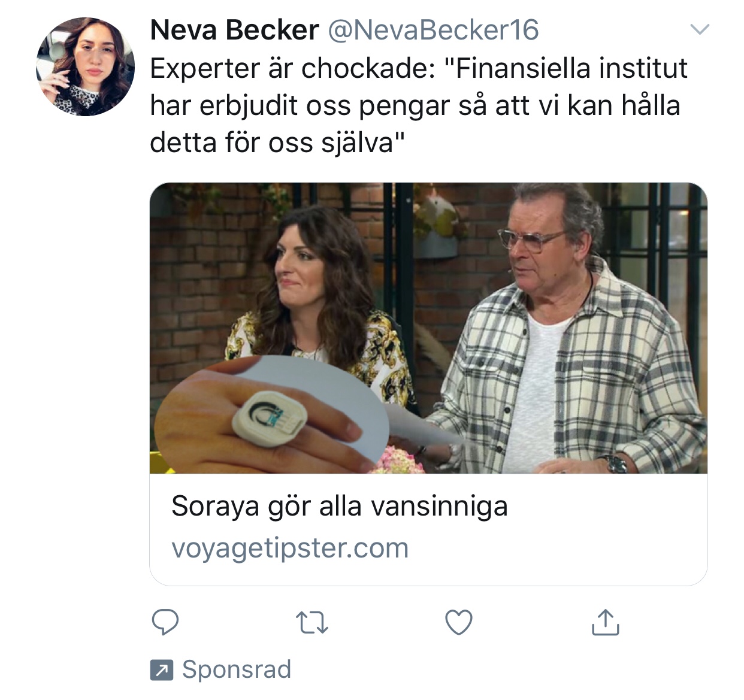The width and height of the screenshot is (744, 700).
Task: Open the link card preview photo
Action: coord(428,328)
